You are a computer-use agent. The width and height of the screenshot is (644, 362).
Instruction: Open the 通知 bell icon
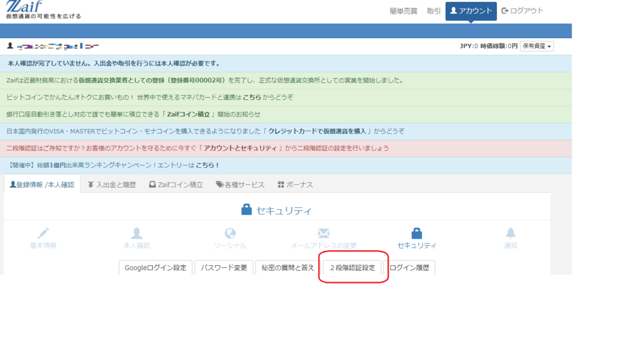point(511,234)
